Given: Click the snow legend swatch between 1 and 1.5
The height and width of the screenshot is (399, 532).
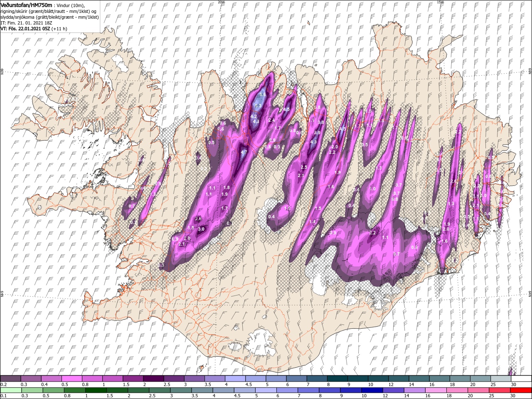Looking at the screenshot, I should (113, 378).
